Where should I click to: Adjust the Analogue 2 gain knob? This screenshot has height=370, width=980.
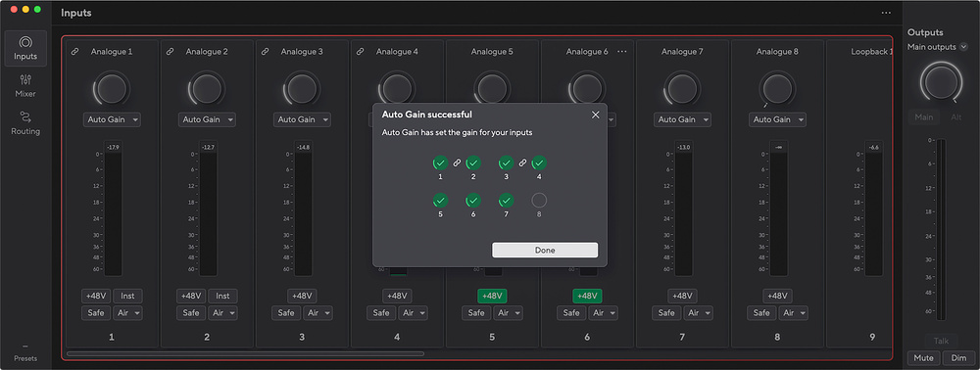pyautogui.click(x=207, y=89)
